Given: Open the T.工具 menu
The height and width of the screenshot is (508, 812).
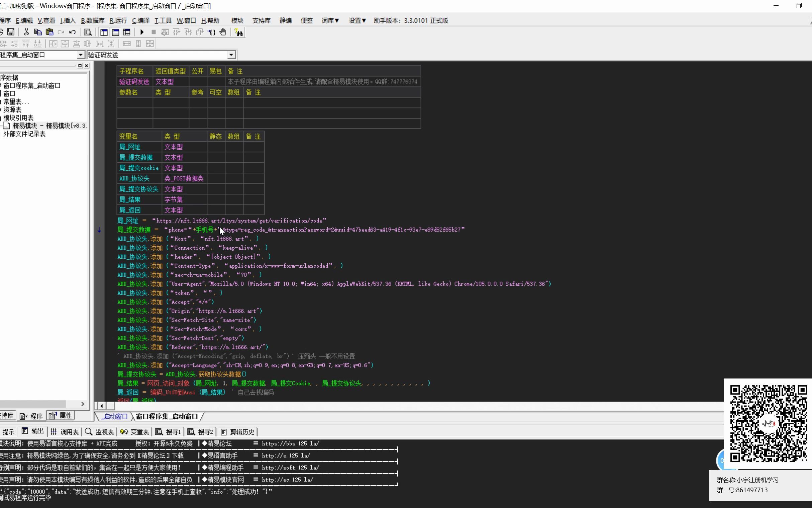Looking at the screenshot, I should click(x=163, y=20).
